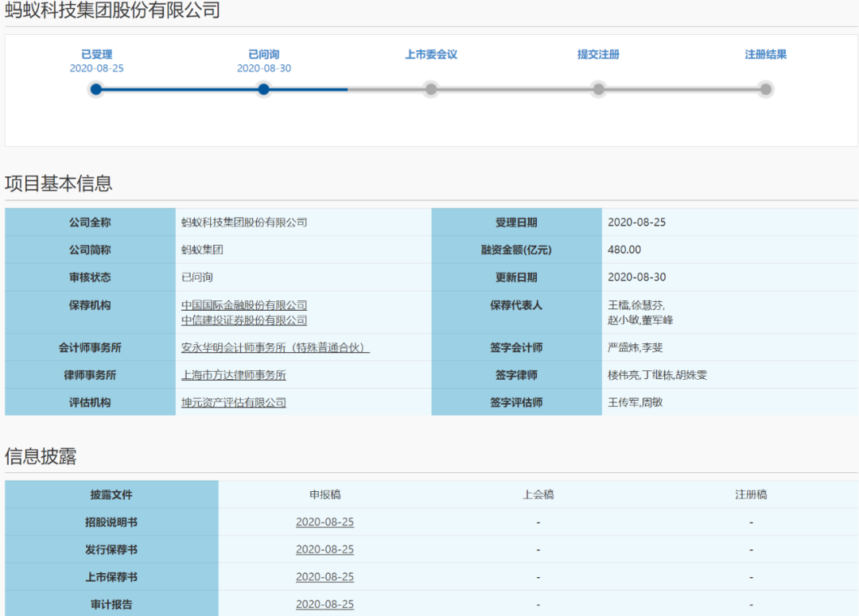Open the 中国国际金融股份有限公司 sponsor link
Viewport: 859px width, 616px height.
coord(244,305)
